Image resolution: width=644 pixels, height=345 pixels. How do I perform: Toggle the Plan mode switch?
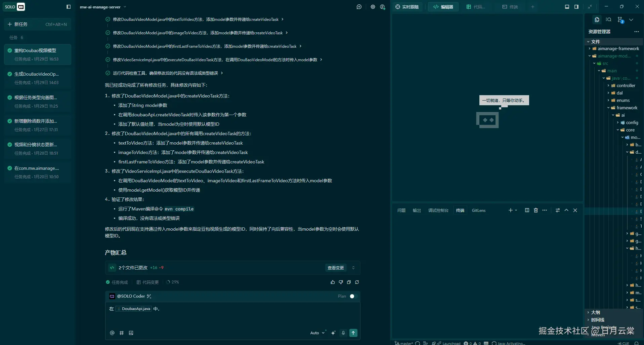click(x=352, y=296)
